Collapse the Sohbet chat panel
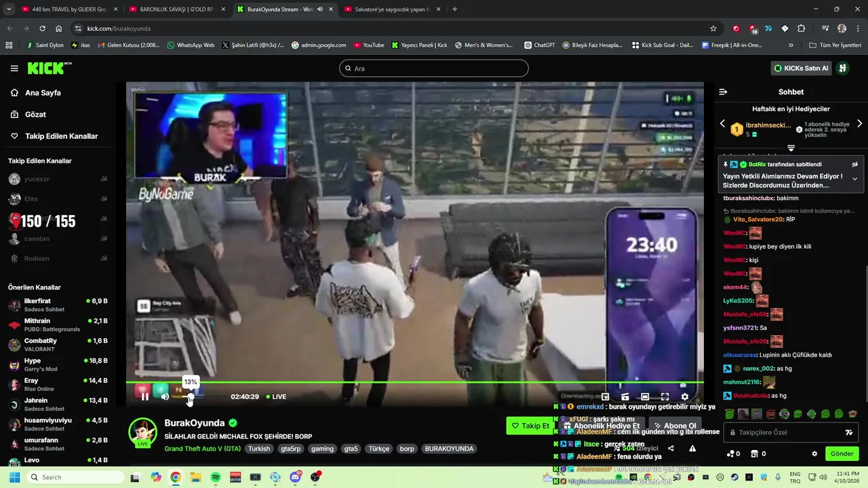 [723, 92]
